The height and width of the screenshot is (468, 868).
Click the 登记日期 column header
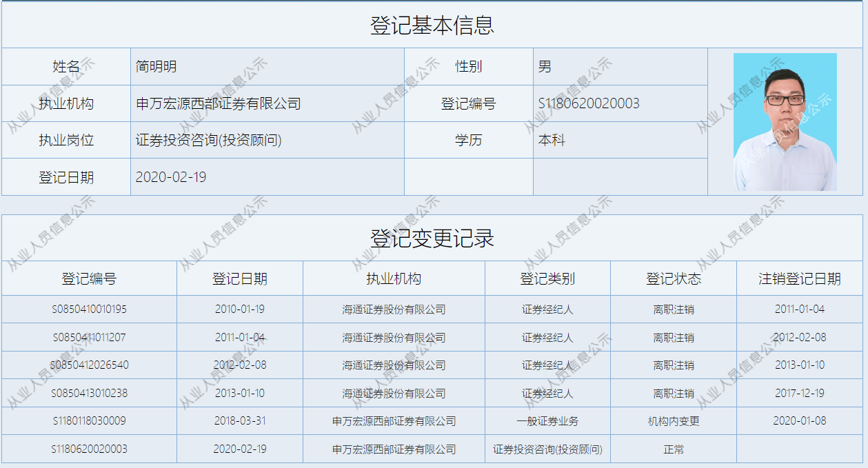(x=240, y=278)
